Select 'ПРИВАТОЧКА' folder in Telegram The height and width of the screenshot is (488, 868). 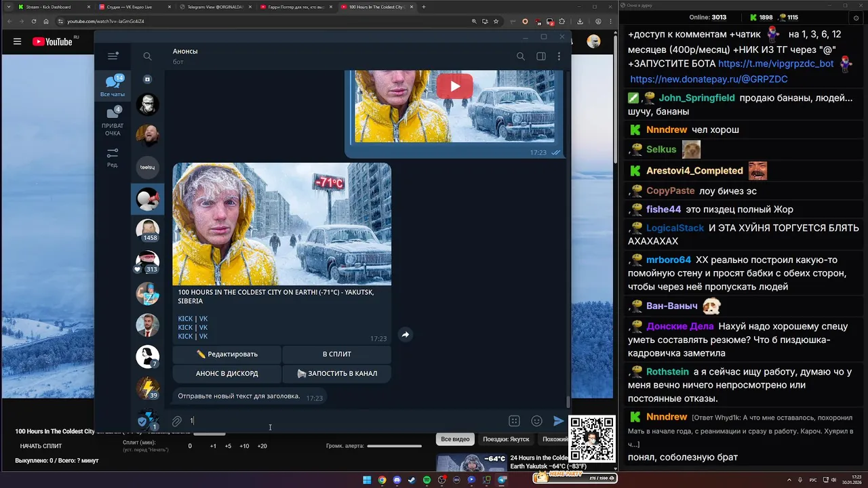click(x=113, y=122)
